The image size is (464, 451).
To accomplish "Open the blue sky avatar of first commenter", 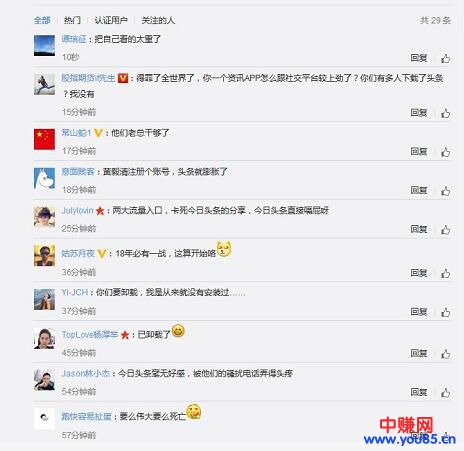I will (44, 45).
